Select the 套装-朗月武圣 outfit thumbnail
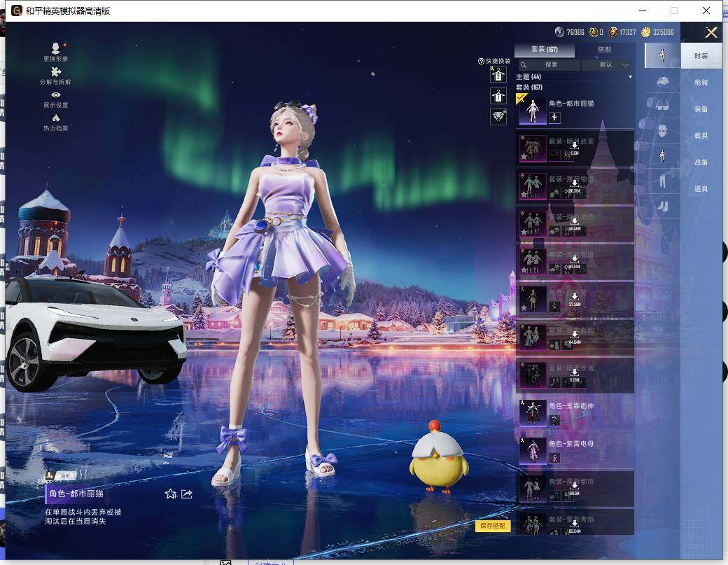728x565 pixels. tap(533, 148)
